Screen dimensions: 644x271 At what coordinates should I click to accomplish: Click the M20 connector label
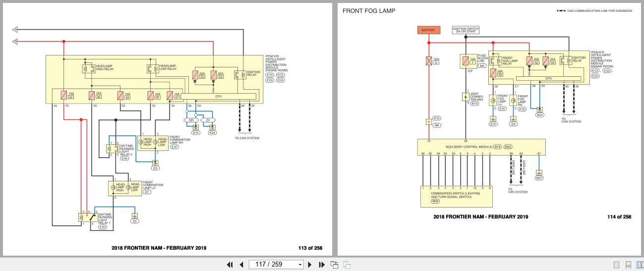508,147
